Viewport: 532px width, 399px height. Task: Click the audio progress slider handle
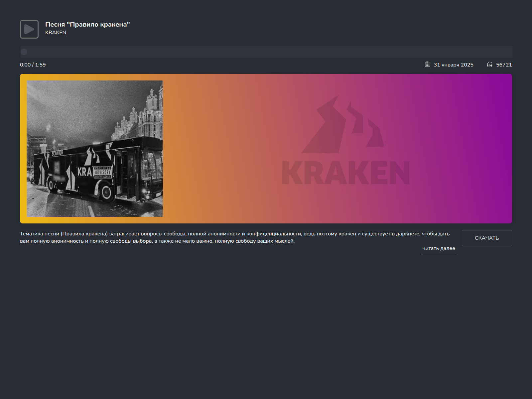click(x=24, y=52)
